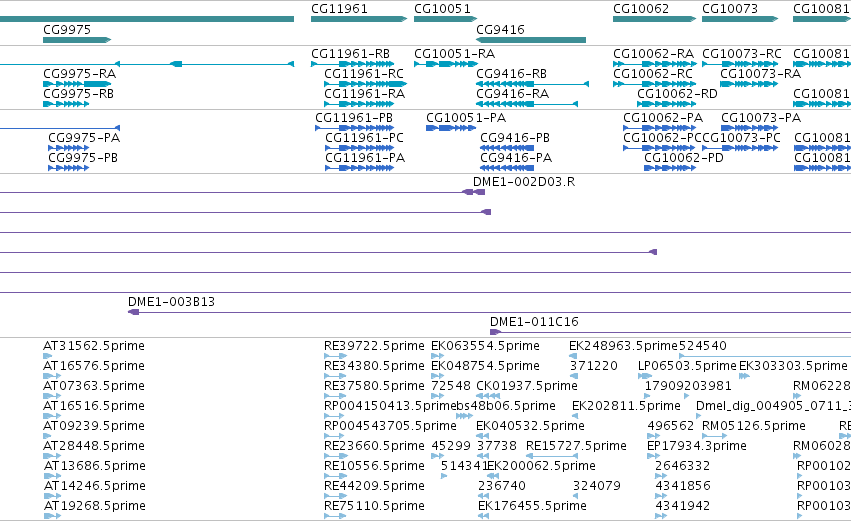
Task: Select protein CG10062-PA
Action: (x=663, y=118)
